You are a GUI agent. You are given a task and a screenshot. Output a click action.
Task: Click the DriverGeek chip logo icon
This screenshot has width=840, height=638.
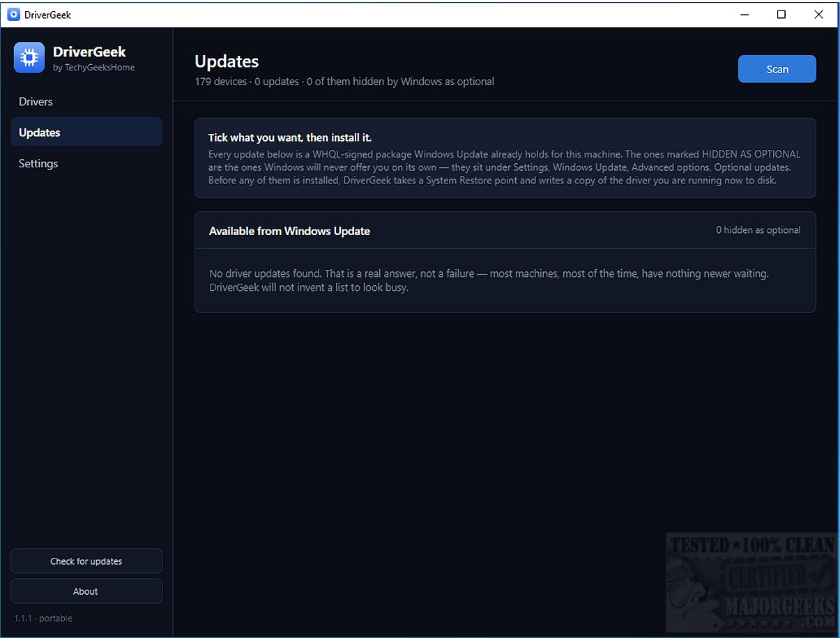coord(29,58)
